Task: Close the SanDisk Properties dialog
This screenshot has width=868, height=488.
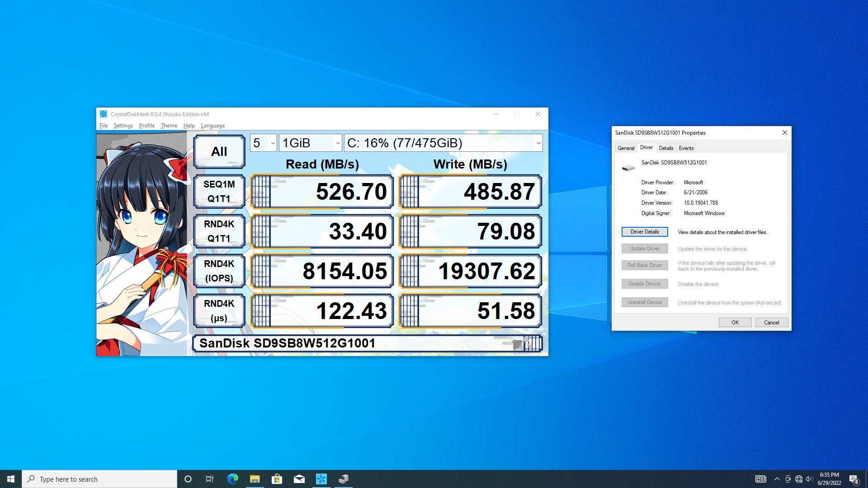Action: 785,132
